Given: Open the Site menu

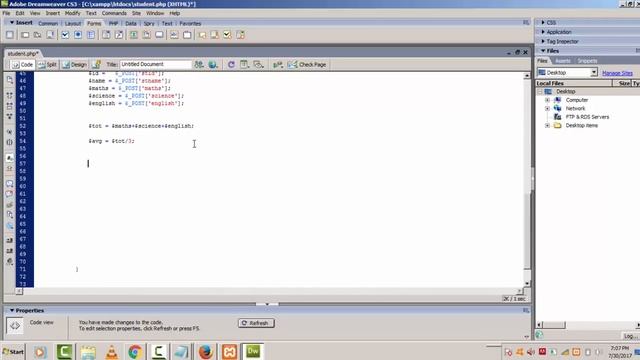Looking at the screenshot, I should tap(136, 13).
